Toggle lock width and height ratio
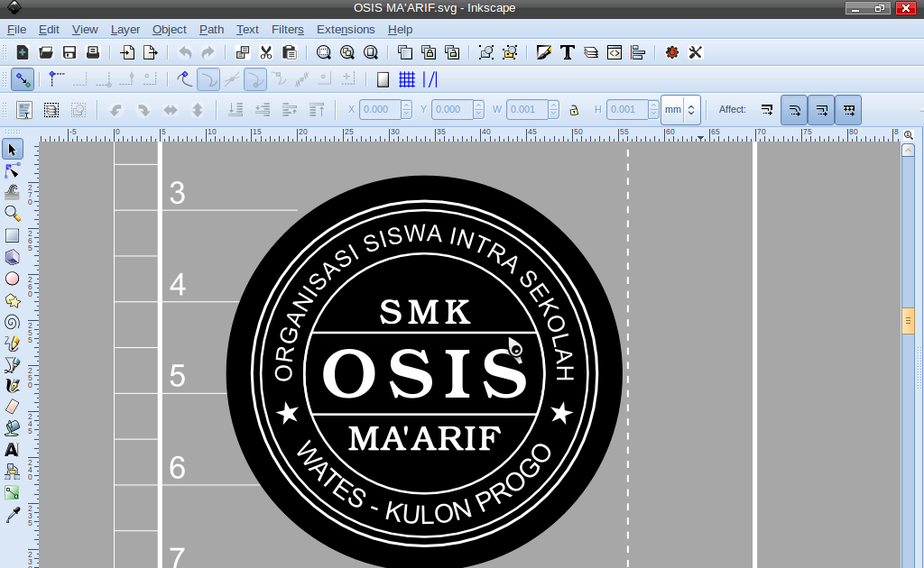 (574, 109)
